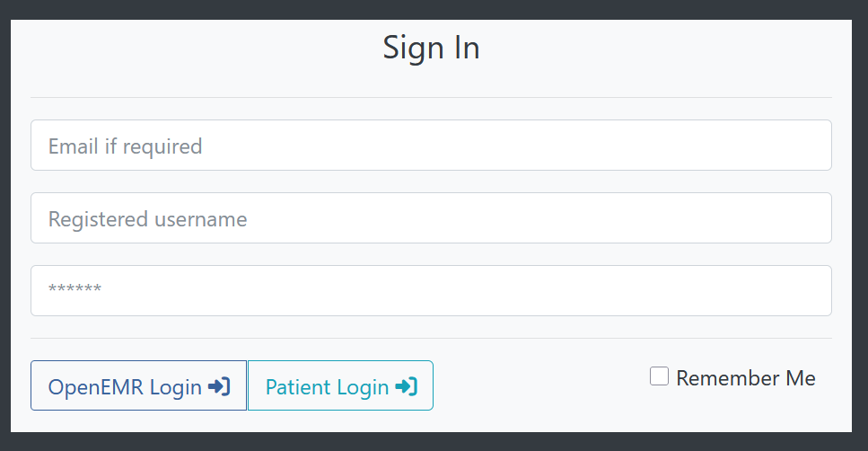Place cursor in the username input box
This screenshot has height=451, width=868.
click(431, 217)
